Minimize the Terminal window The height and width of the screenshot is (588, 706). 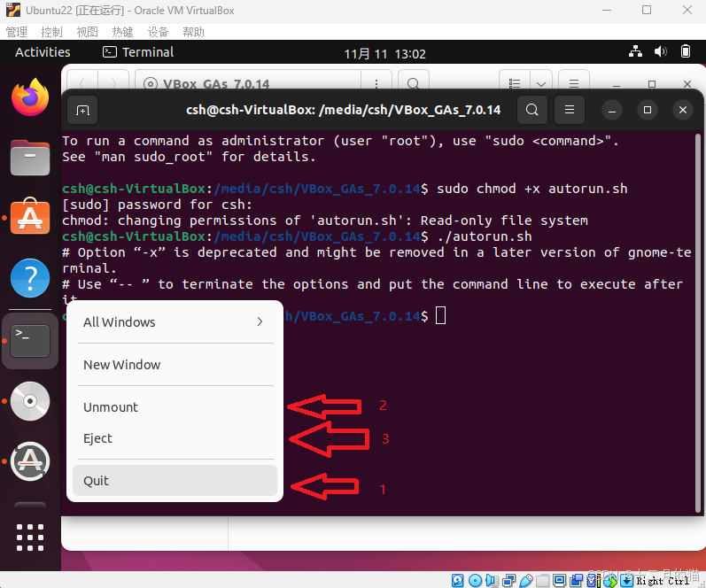[612, 110]
